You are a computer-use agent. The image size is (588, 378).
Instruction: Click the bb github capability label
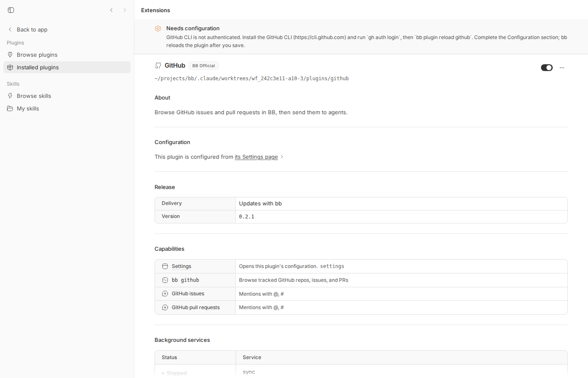tap(185, 280)
